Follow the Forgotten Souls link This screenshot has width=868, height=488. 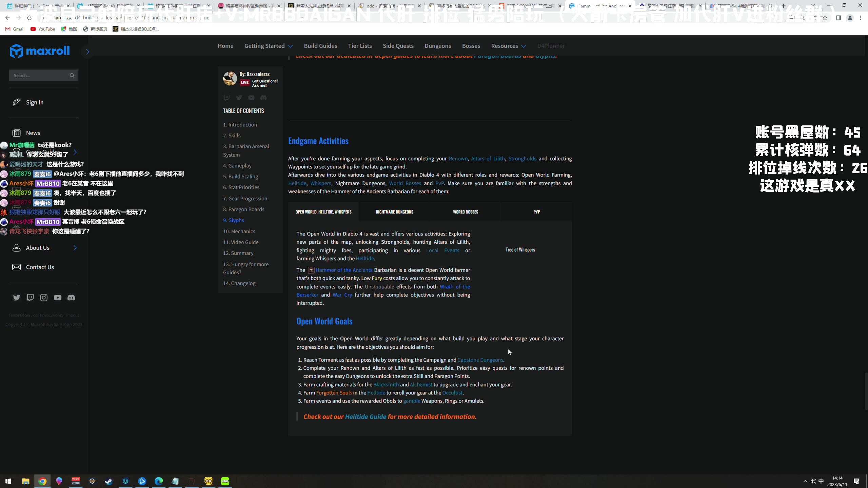[x=334, y=393]
